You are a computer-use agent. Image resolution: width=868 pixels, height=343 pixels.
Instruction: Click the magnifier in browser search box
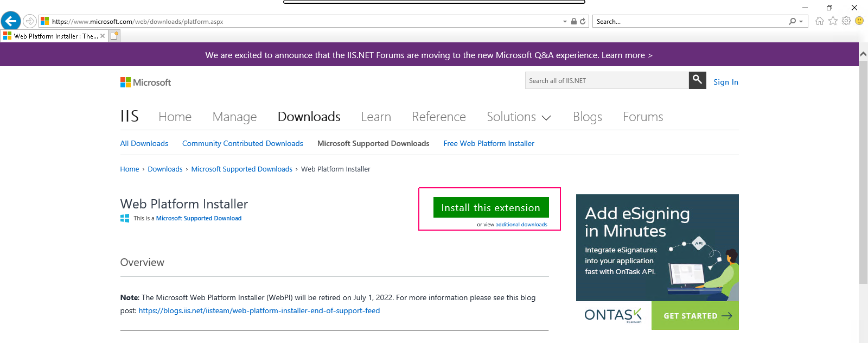[793, 21]
